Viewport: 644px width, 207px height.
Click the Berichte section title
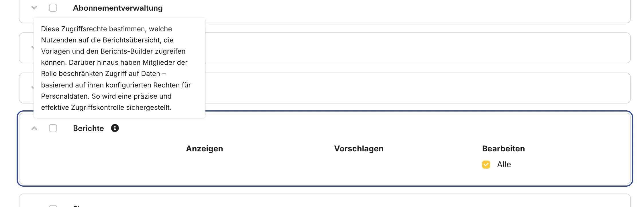coord(88,128)
